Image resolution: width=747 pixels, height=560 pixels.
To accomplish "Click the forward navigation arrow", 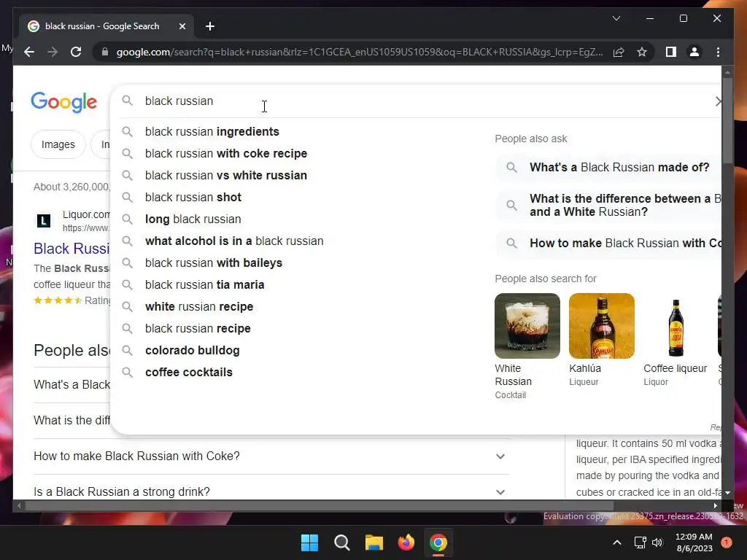I will (53, 52).
